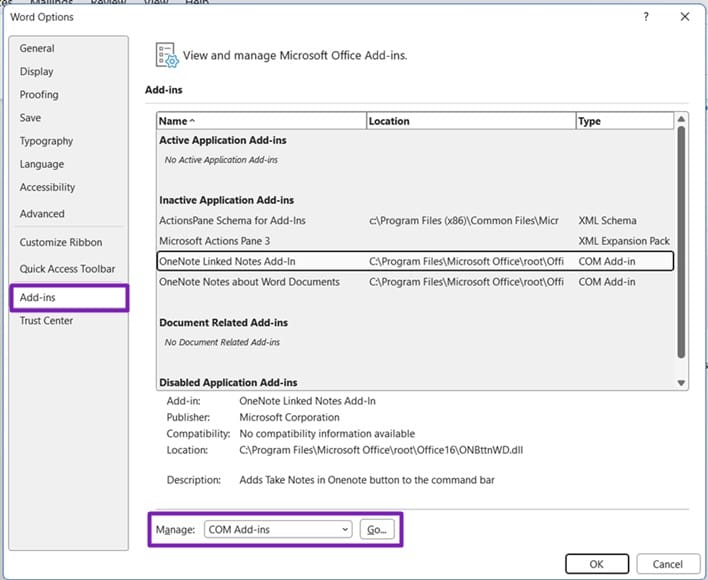708x580 pixels.
Task: Click the add-ins settings gear icon
Action: pyautogui.click(x=167, y=56)
